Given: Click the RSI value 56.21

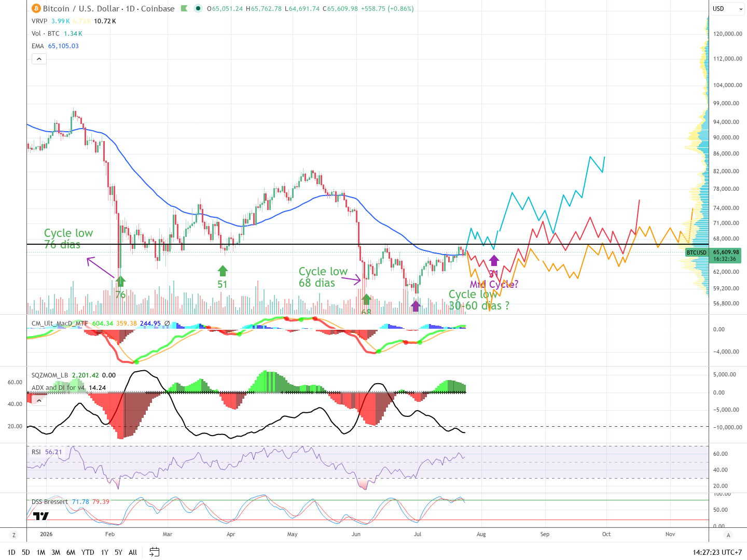Looking at the screenshot, I should click(x=53, y=452).
